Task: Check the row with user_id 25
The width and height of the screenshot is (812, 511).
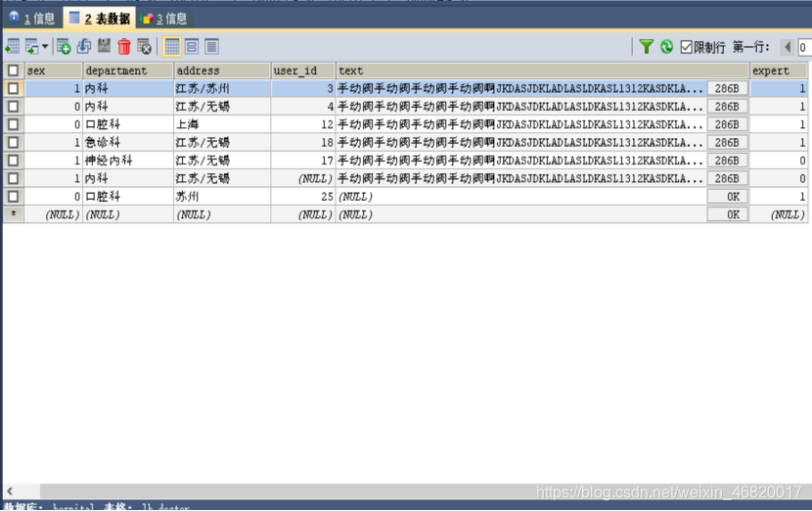Action: [x=14, y=197]
